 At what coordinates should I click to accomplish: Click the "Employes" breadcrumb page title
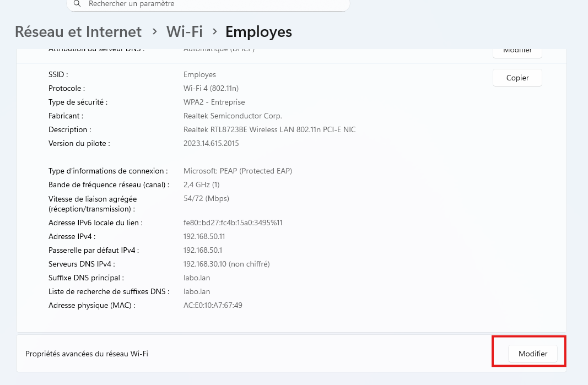258,32
